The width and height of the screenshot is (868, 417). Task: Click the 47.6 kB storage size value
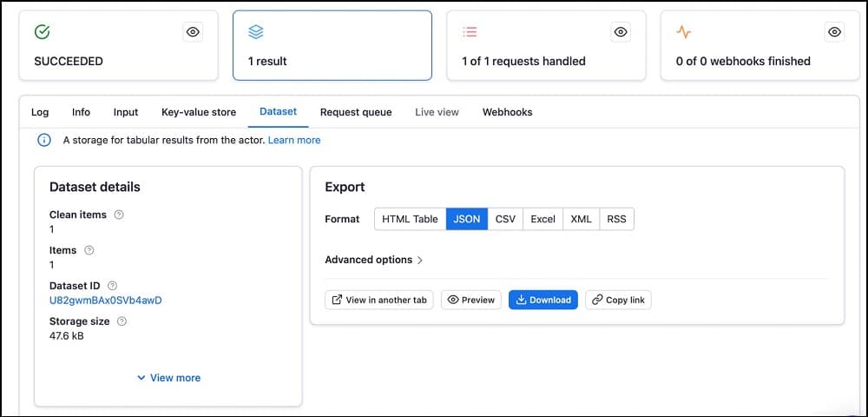tap(67, 335)
